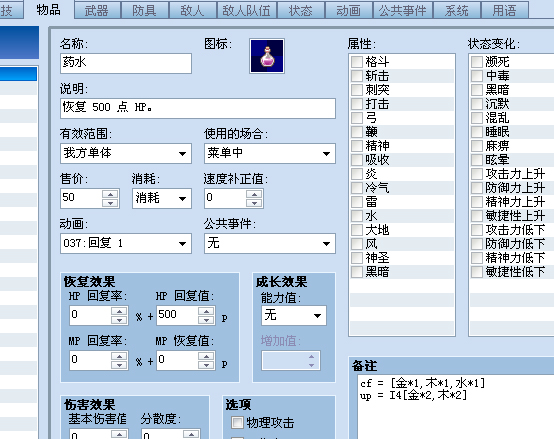Viewport: 554px width, 439px height.
Task: Check the 水 attribute checkbox
Action: [357, 216]
